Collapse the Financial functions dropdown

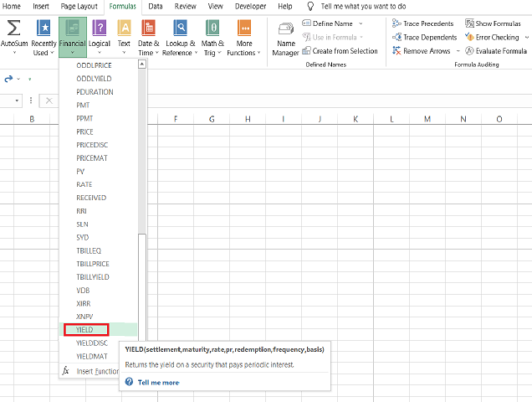pyautogui.click(x=73, y=37)
